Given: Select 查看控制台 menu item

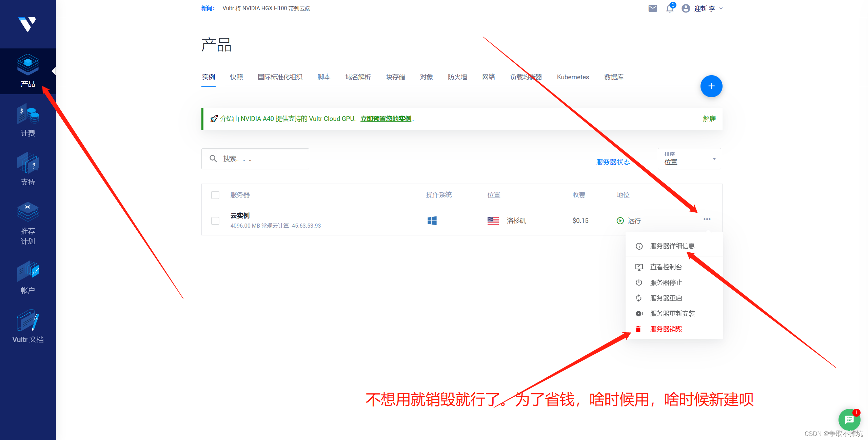Looking at the screenshot, I should (x=674, y=267).
